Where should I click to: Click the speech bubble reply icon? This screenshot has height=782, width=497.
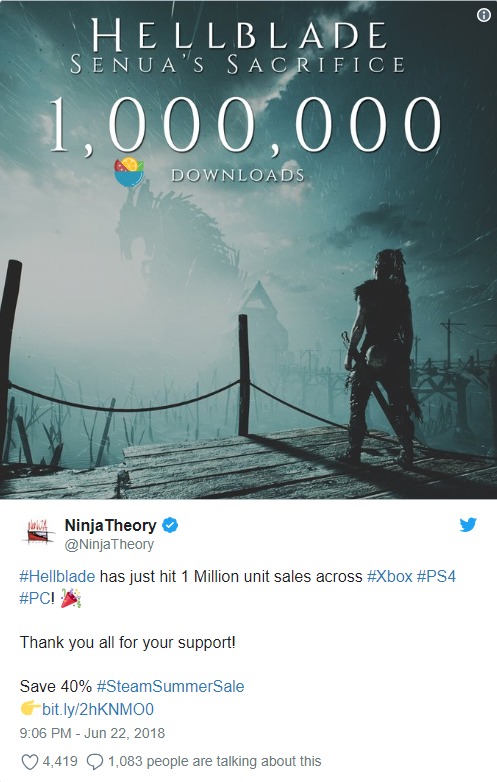[95, 762]
